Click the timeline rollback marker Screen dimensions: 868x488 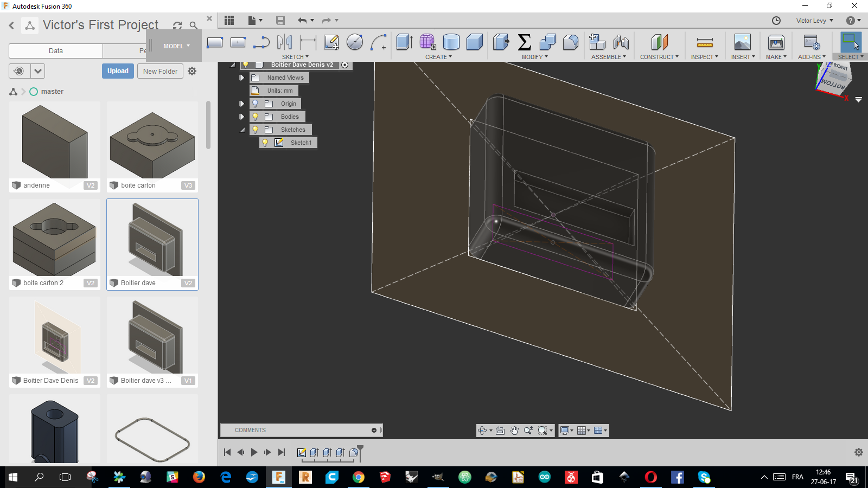tap(360, 451)
